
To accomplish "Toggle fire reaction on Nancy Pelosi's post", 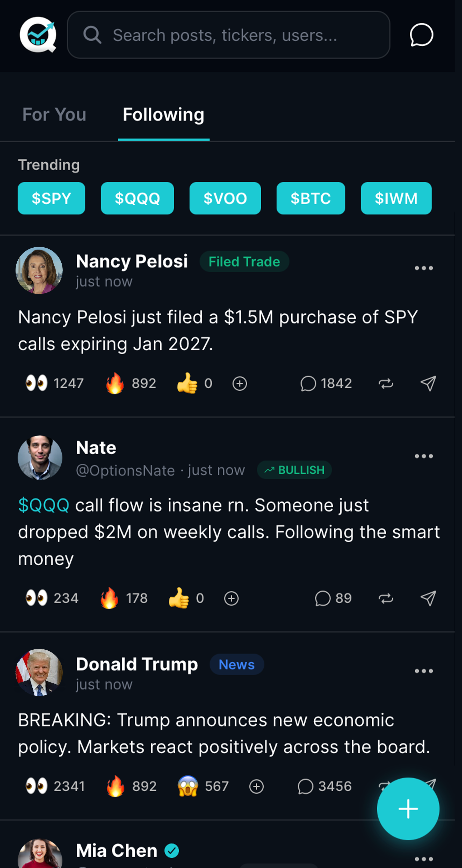I will pos(131,383).
